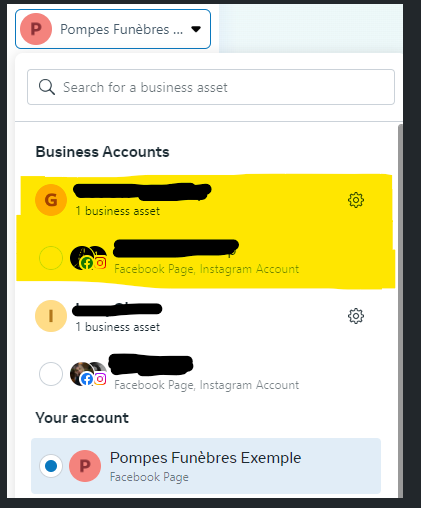Click the yellow I account avatar
The width and height of the screenshot is (421, 508).
(x=51, y=316)
